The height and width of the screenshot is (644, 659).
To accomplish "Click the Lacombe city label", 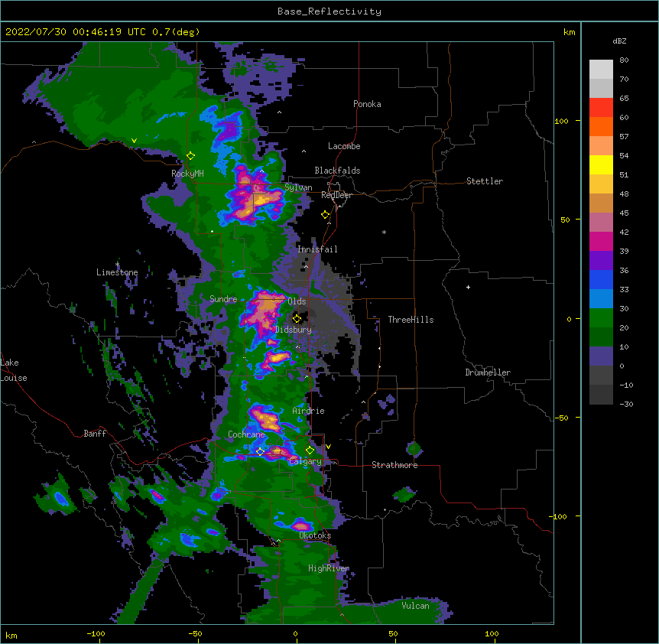I will (344, 146).
